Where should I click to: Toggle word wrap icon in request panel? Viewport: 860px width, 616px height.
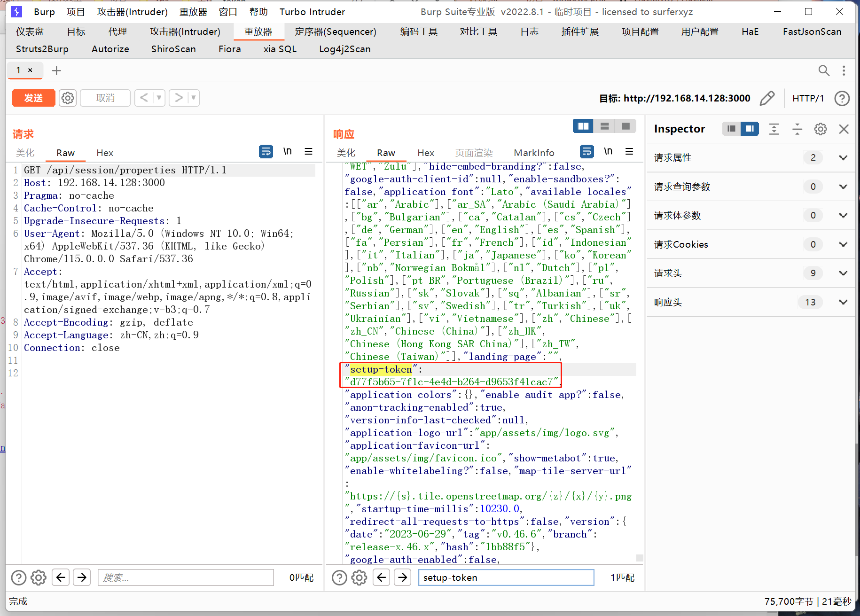tap(266, 151)
